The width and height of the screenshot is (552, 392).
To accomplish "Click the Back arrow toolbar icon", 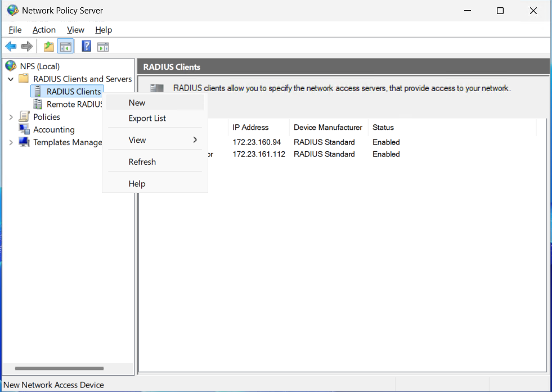I will point(11,46).
